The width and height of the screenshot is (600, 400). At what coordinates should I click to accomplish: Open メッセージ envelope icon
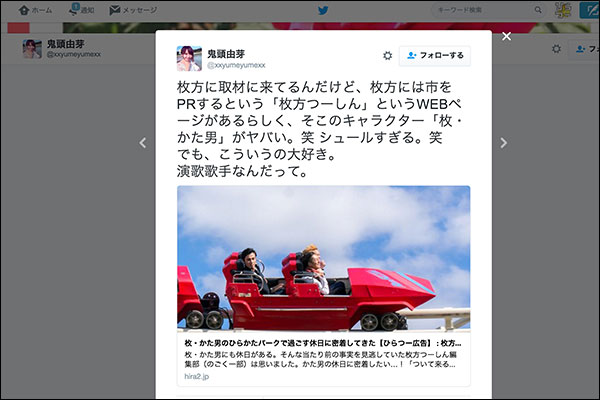[x=114, y=10]
